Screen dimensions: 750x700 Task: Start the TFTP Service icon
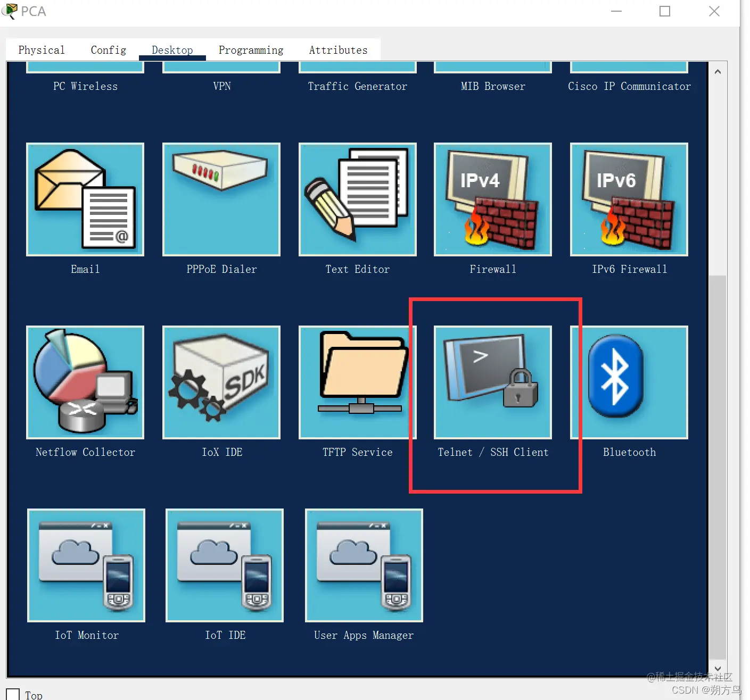point(358,382)
